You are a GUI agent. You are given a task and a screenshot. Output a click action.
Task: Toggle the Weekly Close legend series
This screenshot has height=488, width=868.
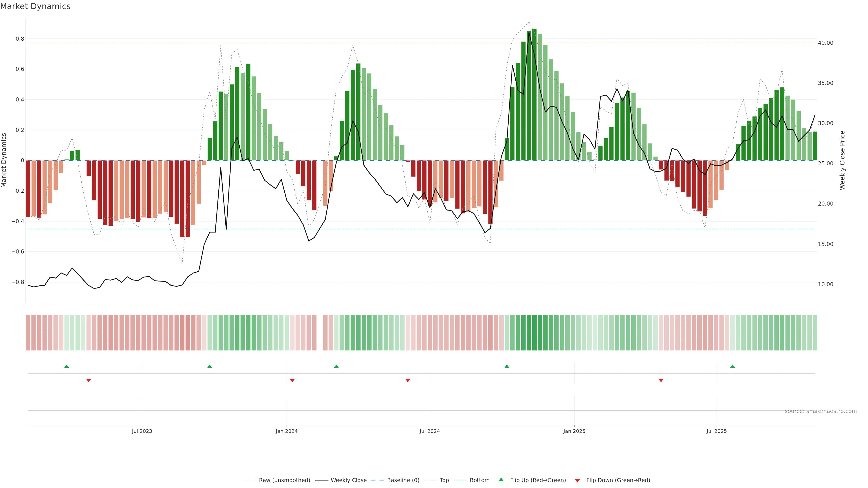(x=348, y=480)
